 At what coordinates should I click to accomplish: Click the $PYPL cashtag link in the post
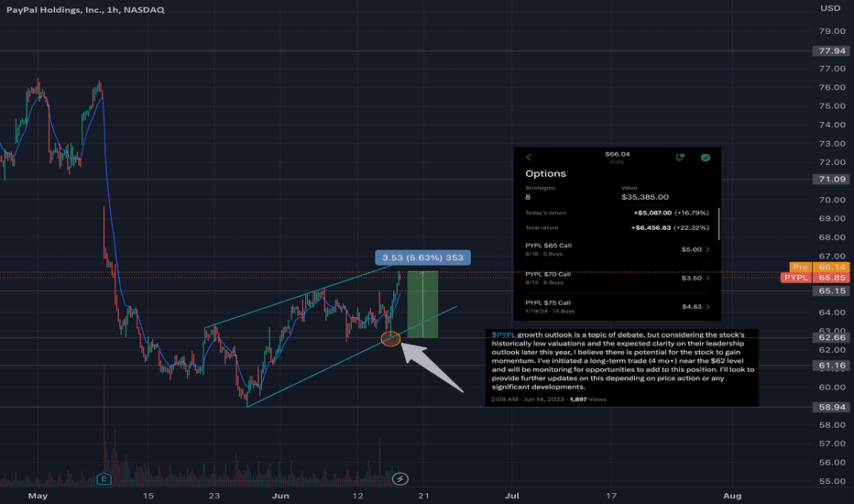tap(503, 334)
